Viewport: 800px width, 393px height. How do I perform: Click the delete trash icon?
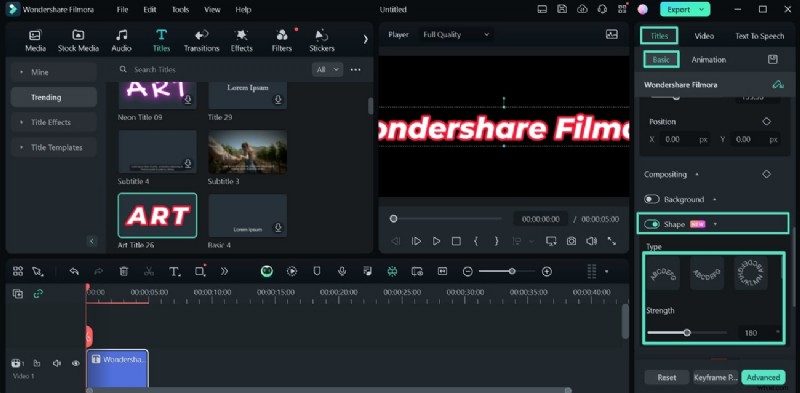(123, 272)
